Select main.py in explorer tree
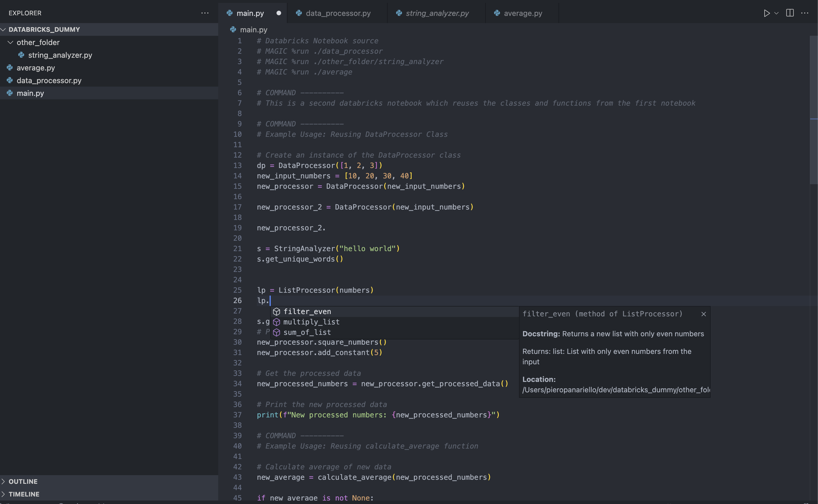818x504 pixels. pos(109,93)
